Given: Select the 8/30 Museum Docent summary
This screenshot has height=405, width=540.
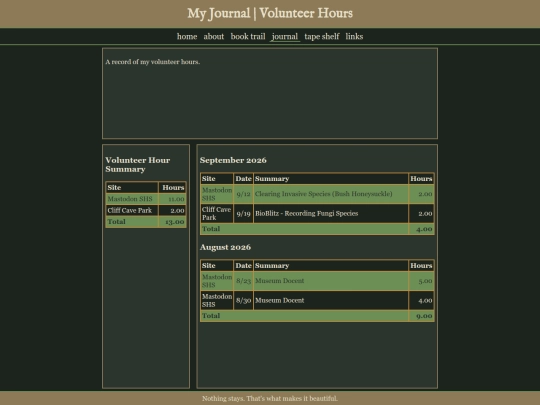Looking at the screenshot, I should point(331,300).
